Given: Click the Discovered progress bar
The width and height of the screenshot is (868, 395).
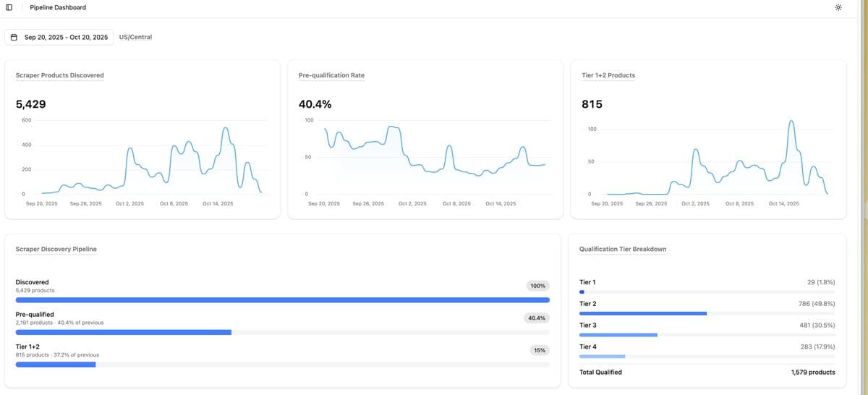Looking at the screenshot, I should pos(282,300).
